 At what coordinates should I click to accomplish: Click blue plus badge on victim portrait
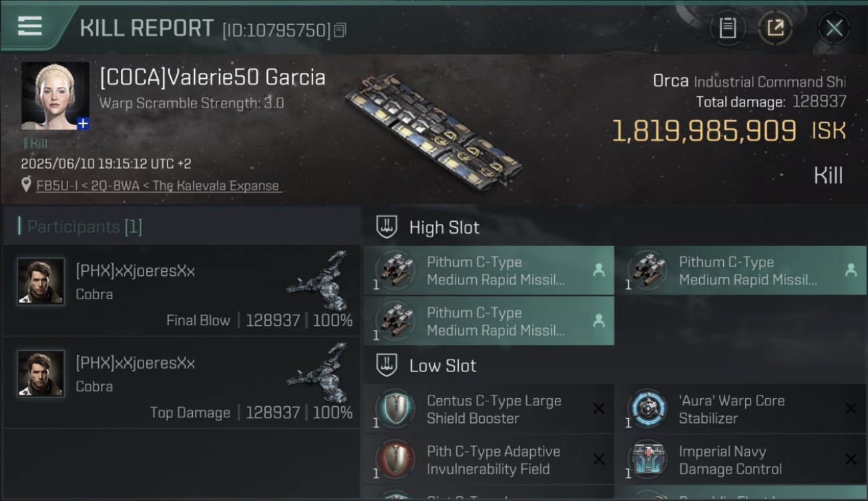click(x=83, y=124)
